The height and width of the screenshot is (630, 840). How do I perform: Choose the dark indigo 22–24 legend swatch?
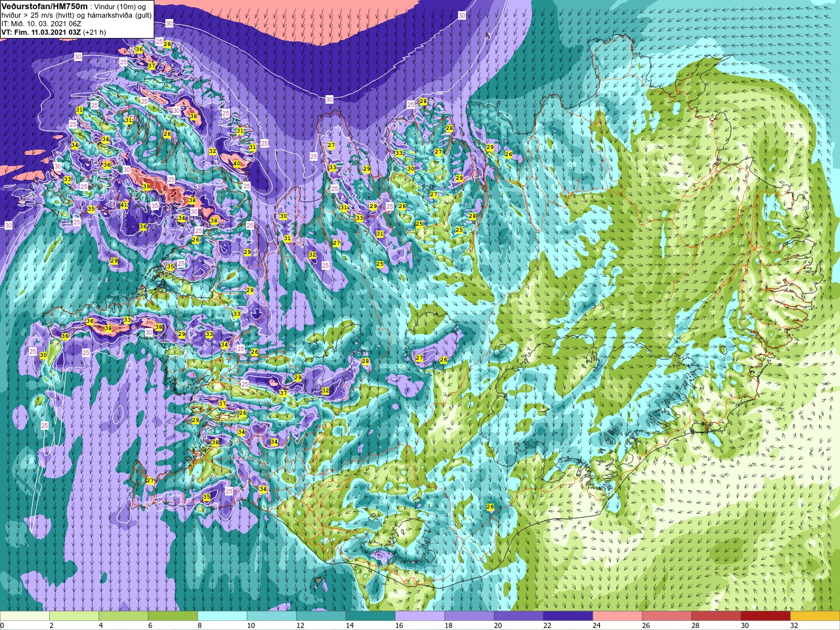[x=568, y=616]
